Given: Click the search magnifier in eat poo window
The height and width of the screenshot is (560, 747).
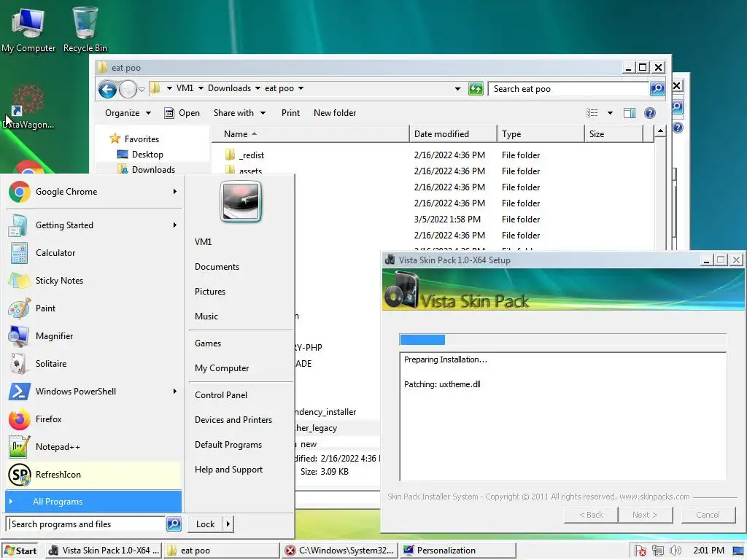Looking at the screenshot, I should click(657, 88).
